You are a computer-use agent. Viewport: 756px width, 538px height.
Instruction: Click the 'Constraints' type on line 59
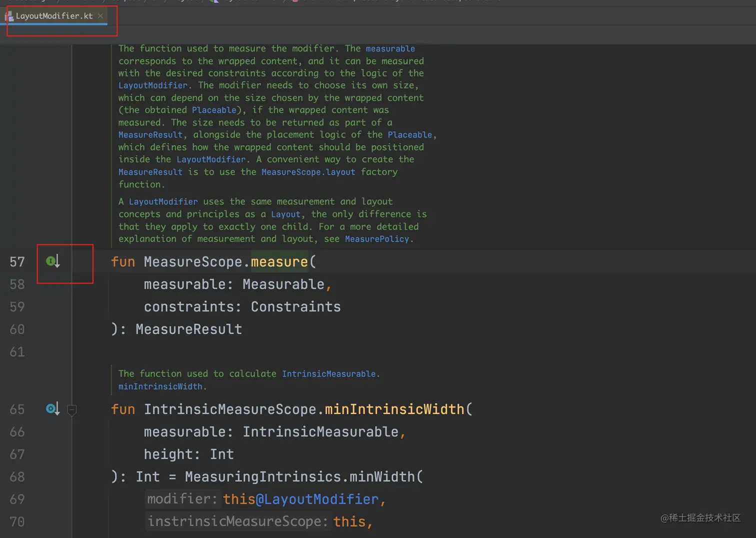pos(295,306)
